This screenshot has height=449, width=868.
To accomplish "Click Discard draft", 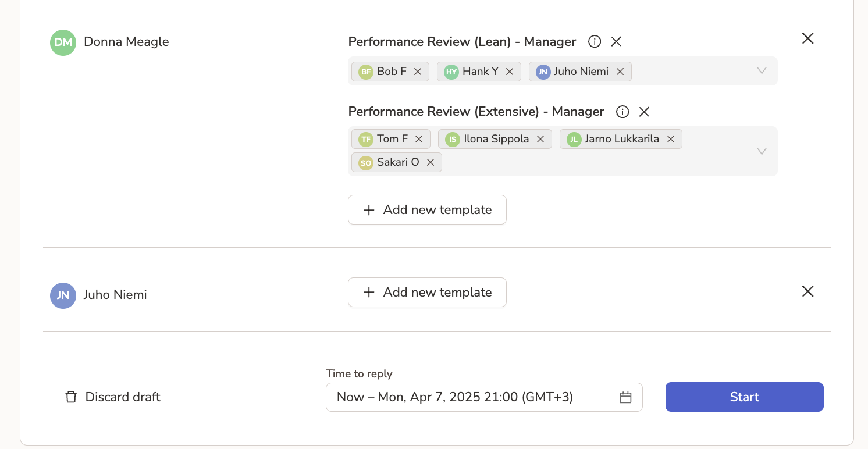I will (122, 397).
